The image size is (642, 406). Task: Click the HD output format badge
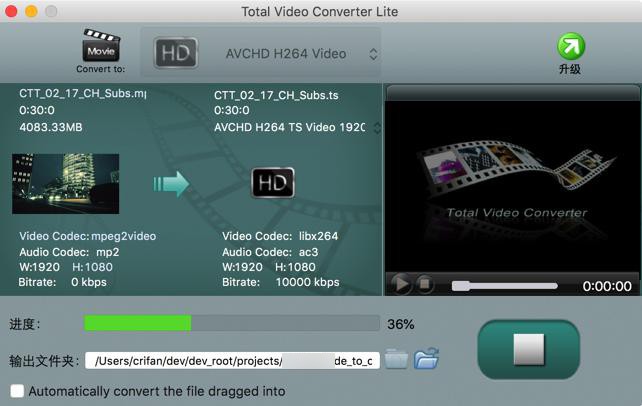click(x=273, y=183)
